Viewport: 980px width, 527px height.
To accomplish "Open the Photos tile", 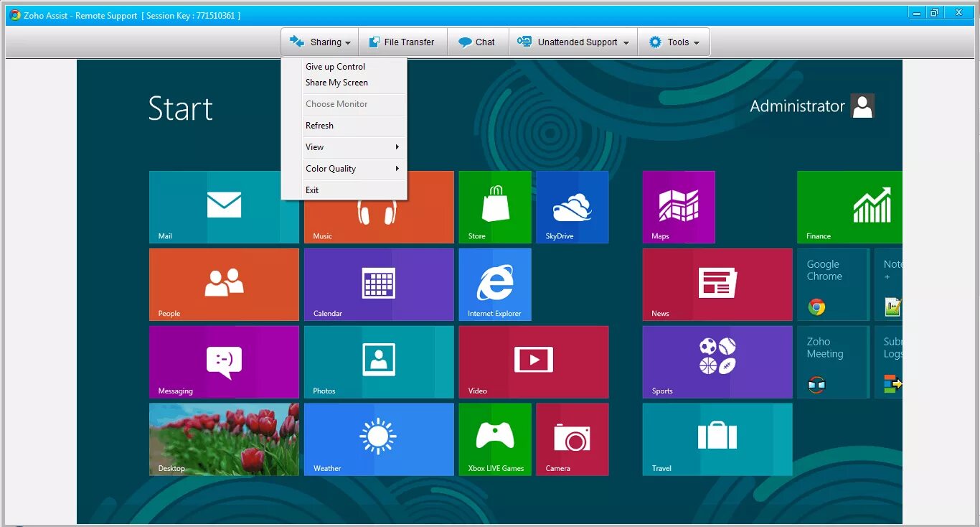I will click(x=379, y=362).
